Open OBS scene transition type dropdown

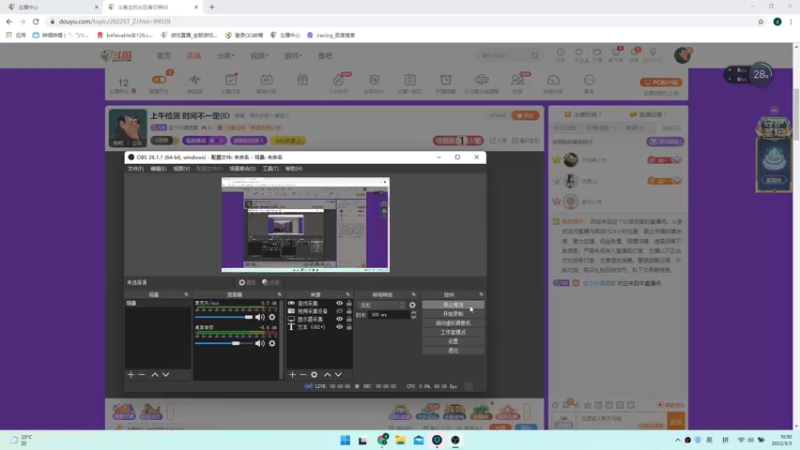click(x=382, y=305)
